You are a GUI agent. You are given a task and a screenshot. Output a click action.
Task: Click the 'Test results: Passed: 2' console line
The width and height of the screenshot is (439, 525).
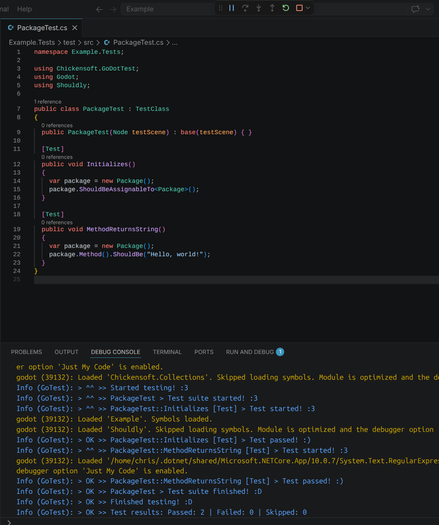click(x=162, y=512)
